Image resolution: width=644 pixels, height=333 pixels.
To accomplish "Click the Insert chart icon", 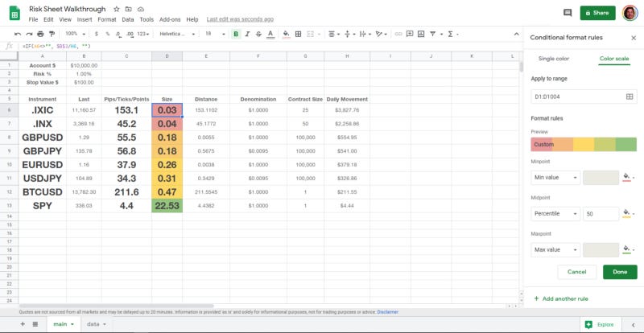I will click(421, 34).
